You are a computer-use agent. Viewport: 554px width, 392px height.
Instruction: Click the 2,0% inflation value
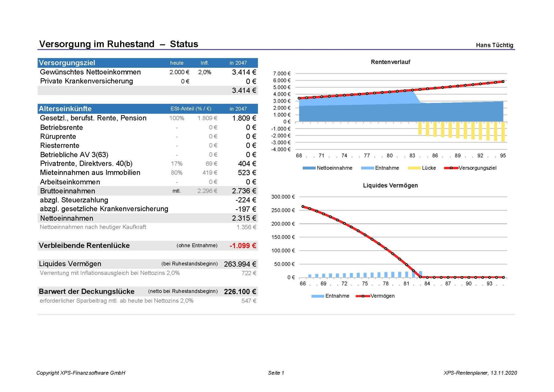(205, 72)
